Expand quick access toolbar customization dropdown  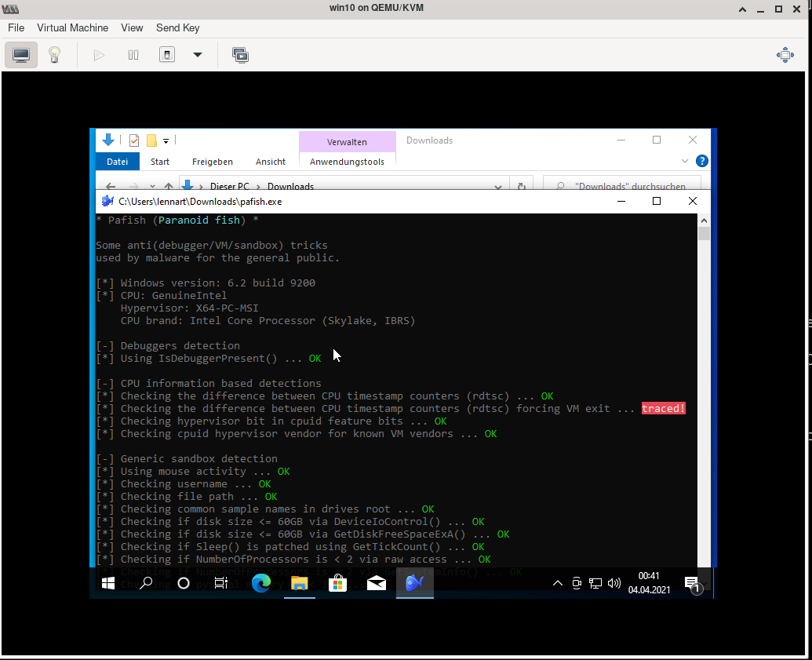[166, 141]
